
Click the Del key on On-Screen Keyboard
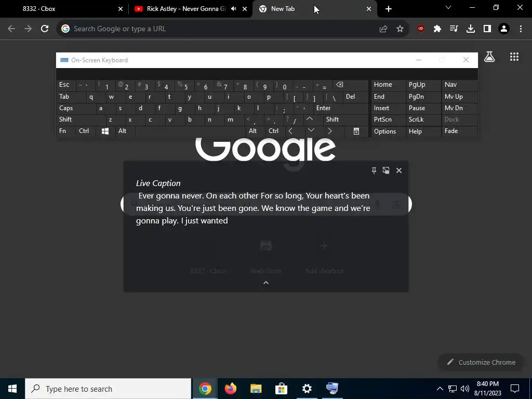coord(356,97)
